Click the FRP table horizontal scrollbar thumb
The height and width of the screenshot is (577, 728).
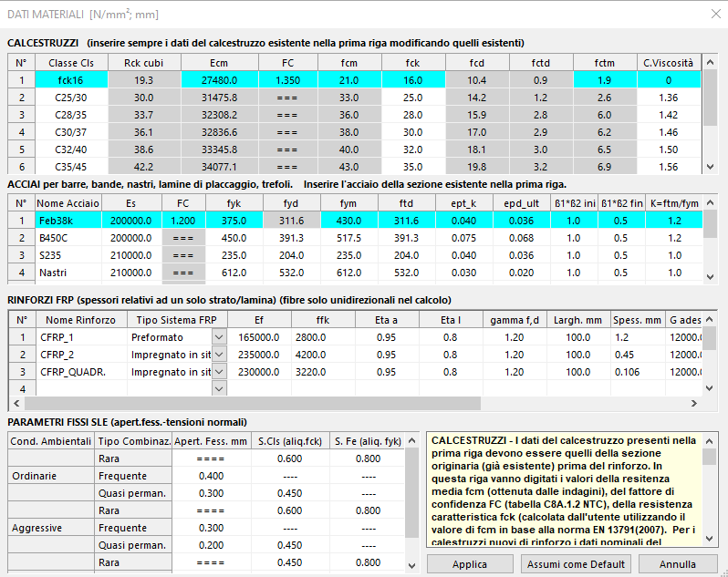pos(253,403)
